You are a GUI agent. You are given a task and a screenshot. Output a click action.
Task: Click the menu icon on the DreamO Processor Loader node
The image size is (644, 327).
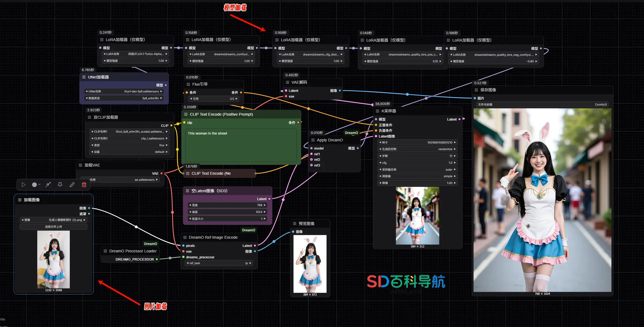105,251
